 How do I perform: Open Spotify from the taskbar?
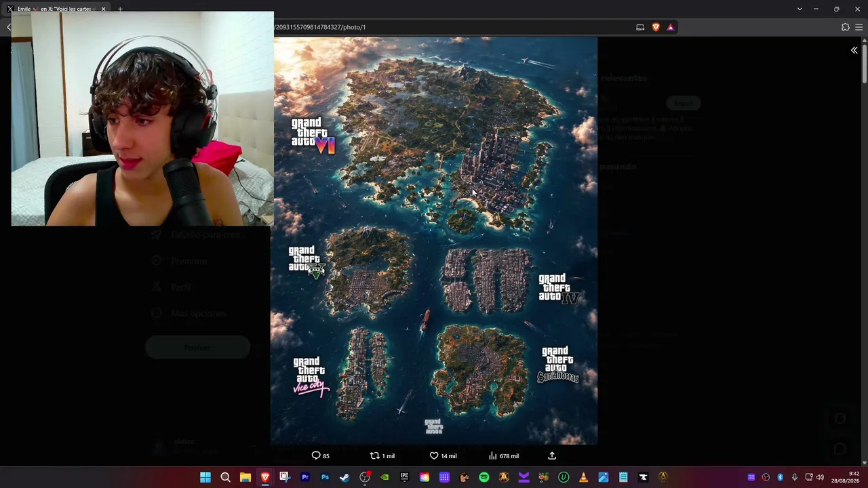484,477
